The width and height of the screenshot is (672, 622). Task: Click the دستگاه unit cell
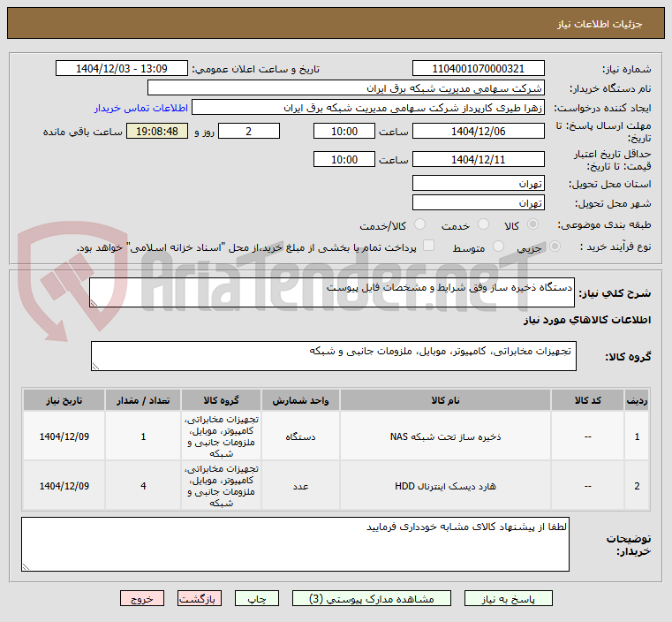pyautogui.click(x=300, y=436)
